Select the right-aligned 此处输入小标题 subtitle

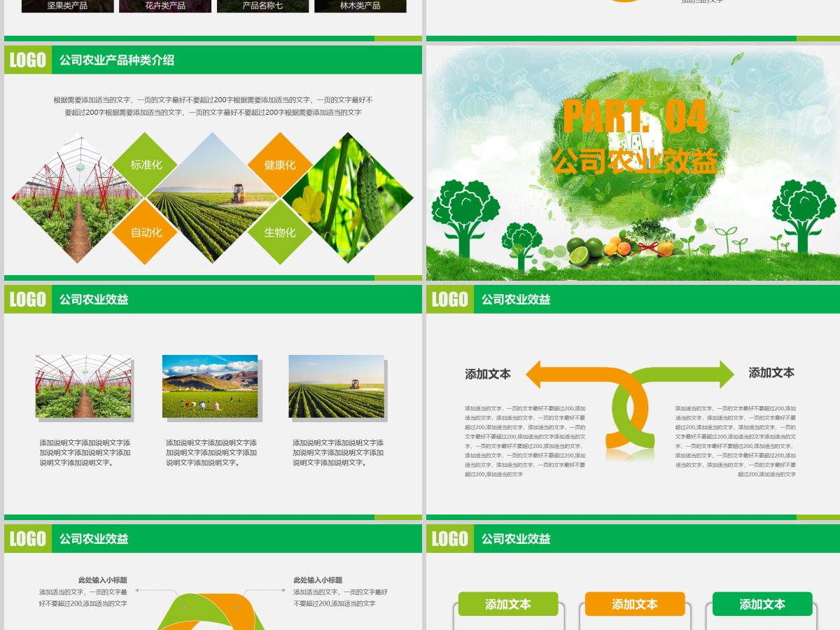tap(103, 580)
